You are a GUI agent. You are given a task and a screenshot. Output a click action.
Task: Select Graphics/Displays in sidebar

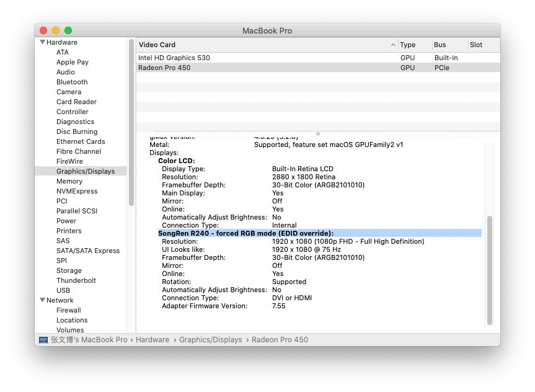coord(81,171)
